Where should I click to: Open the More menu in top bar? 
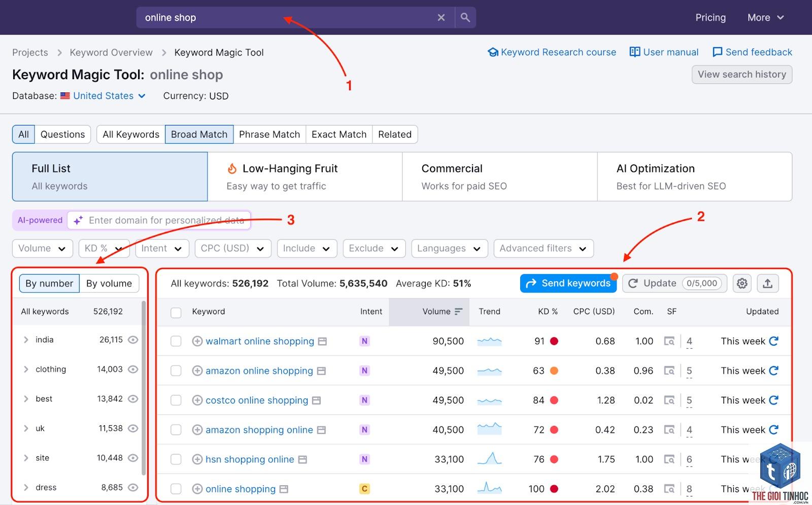[765, 17]
